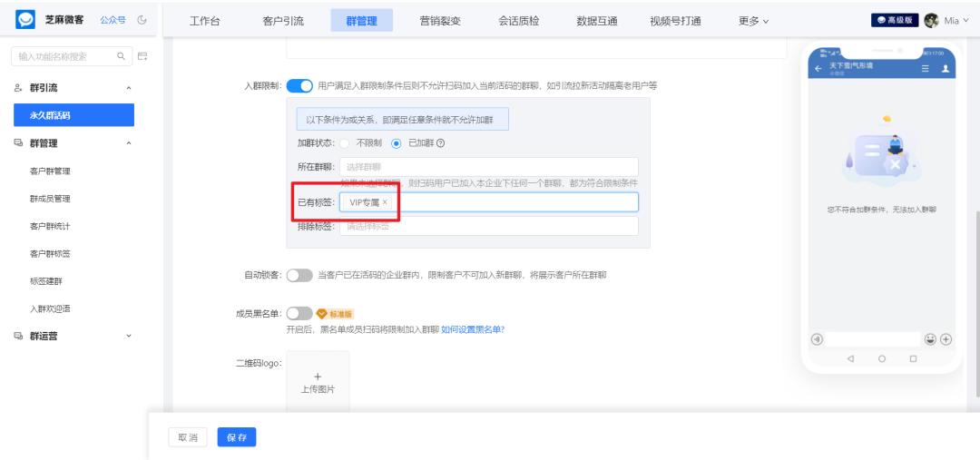Click the 高级版 badge
Viewport: 980px width, 460px height.
coord(895,20)
